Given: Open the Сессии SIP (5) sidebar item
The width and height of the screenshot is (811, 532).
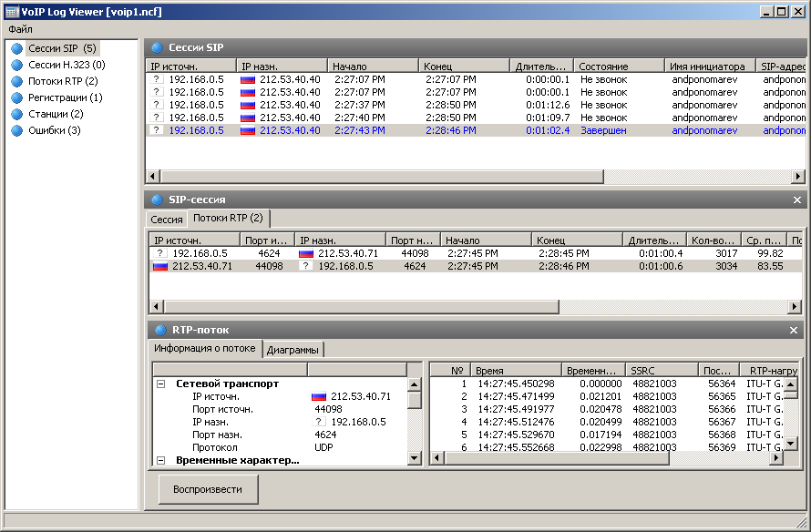Looking at the screenshot, I should point(62,48).
